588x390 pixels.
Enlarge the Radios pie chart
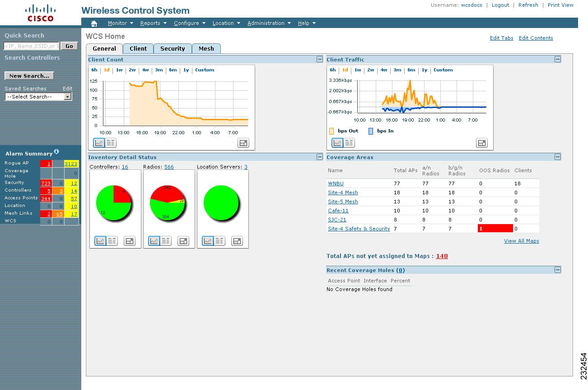(x=183, y=241)
